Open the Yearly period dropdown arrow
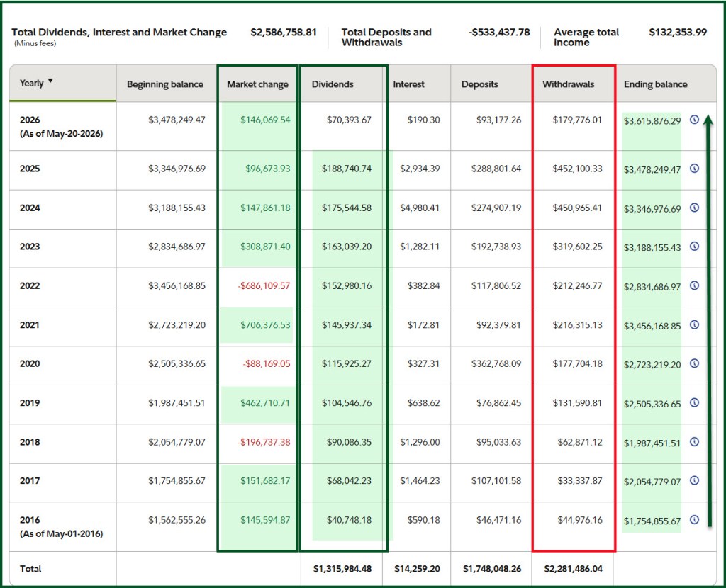 [x=50, y=81]
